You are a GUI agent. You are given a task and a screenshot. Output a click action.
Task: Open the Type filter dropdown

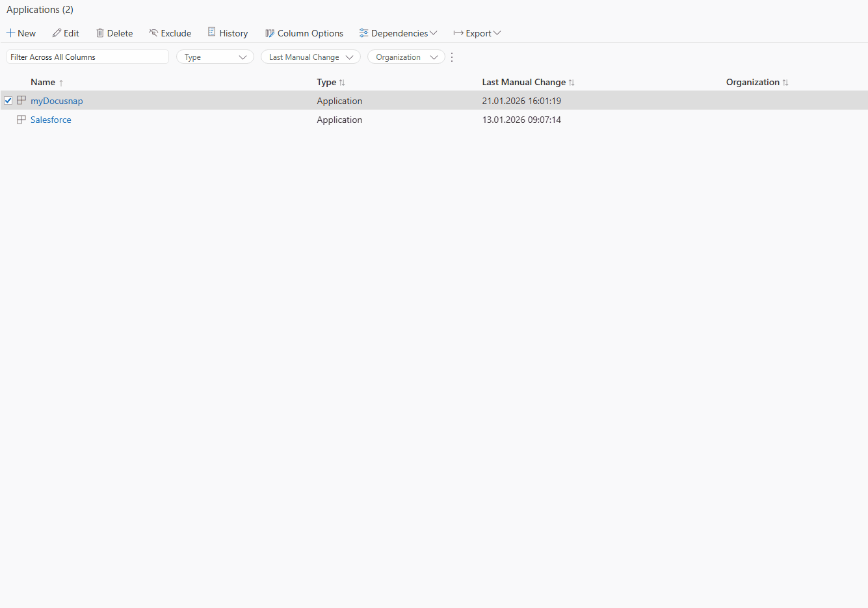pyautogui.click(x=215, y=57)
